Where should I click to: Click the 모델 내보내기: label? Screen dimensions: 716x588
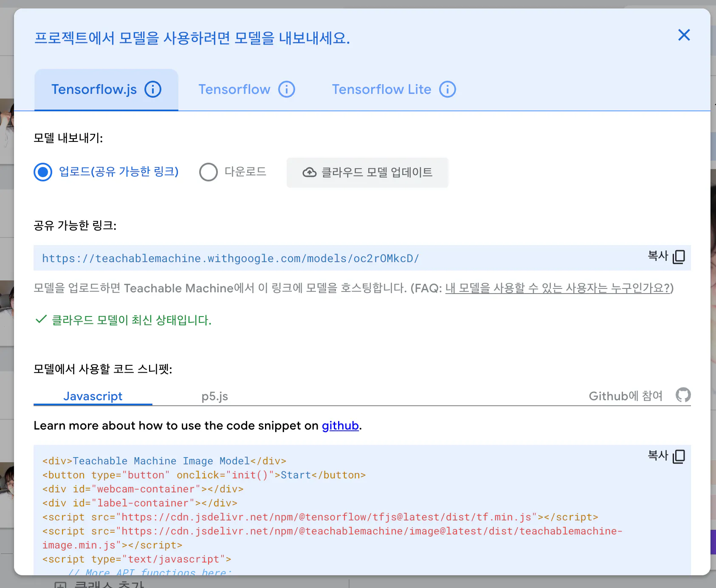point(68,138)
